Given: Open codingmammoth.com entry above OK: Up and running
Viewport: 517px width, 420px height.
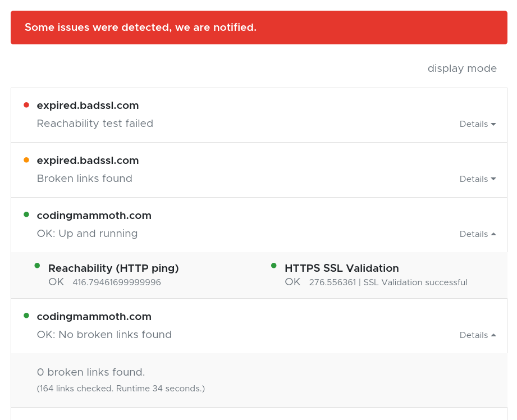Looking at the screenshot, I should 94,216.
